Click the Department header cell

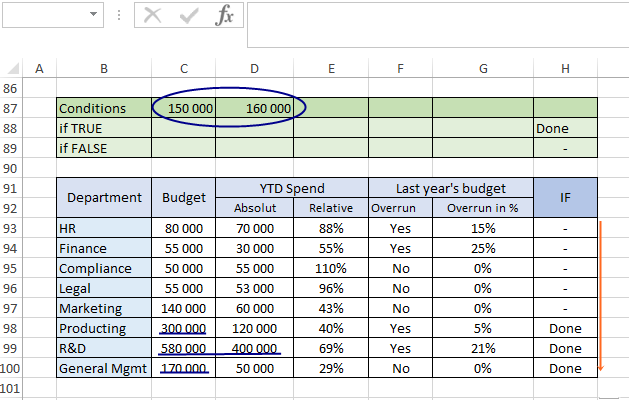pos(104,198)
